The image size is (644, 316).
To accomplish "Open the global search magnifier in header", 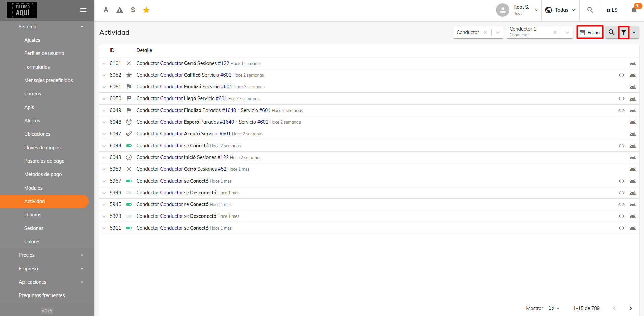I will (x=590, y=10).
